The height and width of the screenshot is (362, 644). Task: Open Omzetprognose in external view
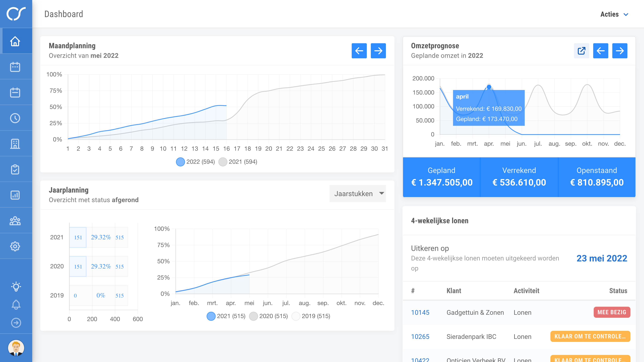(581, 51)
